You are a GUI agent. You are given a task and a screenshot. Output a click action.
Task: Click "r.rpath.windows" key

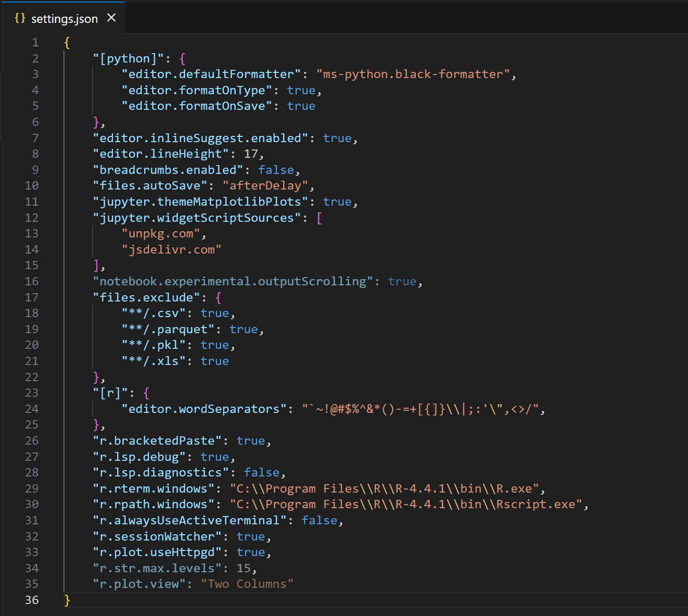click(154, 505)
